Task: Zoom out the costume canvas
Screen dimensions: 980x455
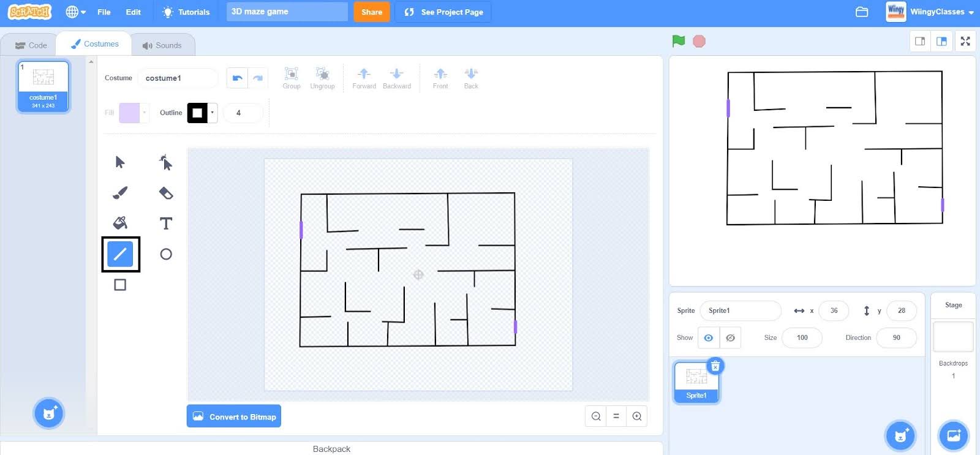Action: [x=596, y=416]
